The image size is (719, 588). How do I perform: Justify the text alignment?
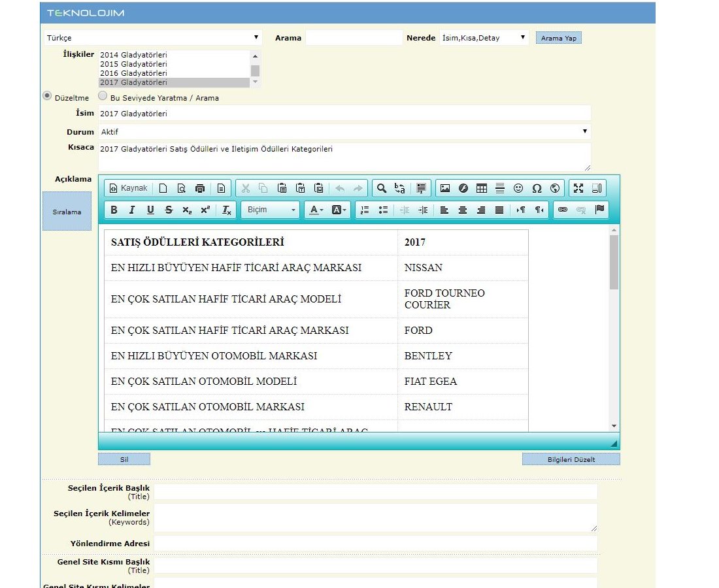499,210
